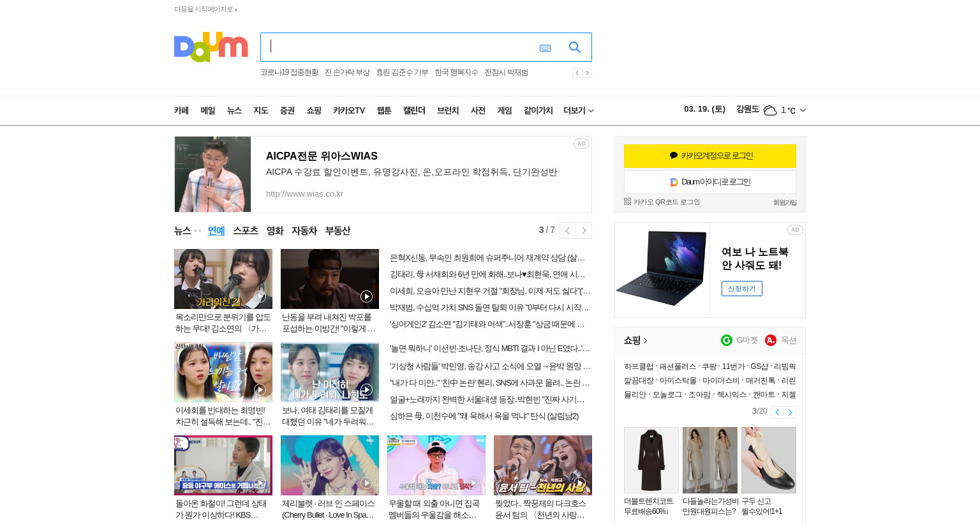
Task: Click the laptop advertisement image
Action: point(662,269)
